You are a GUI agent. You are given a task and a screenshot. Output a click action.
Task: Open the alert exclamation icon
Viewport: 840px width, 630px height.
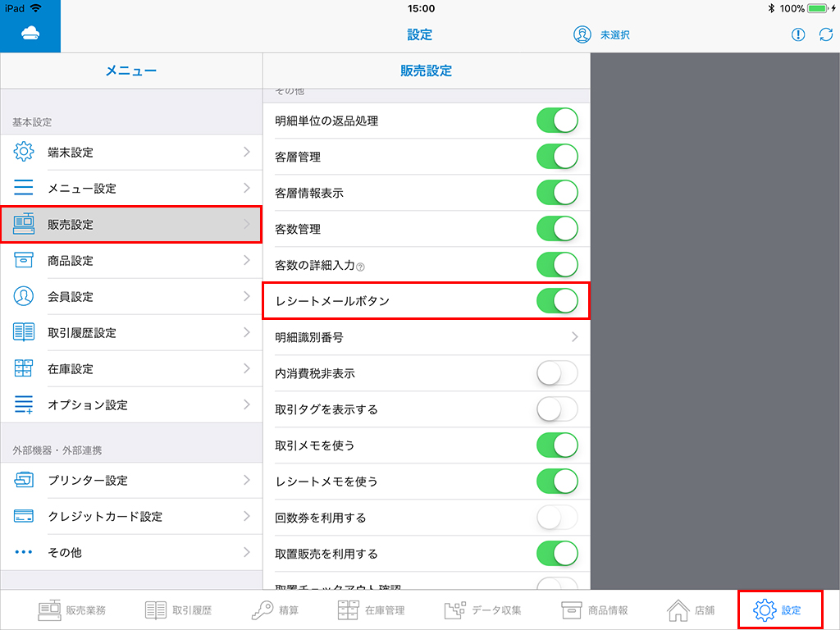click(797, 34)
